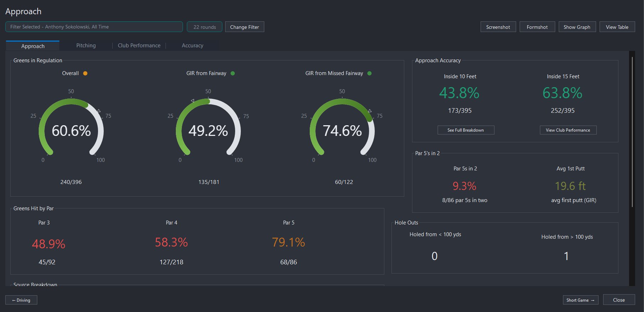The height and width of the screenshot is (312, 644).
Task: Click the Holed from < 100 yds value 0
Action: pos(434,256)
